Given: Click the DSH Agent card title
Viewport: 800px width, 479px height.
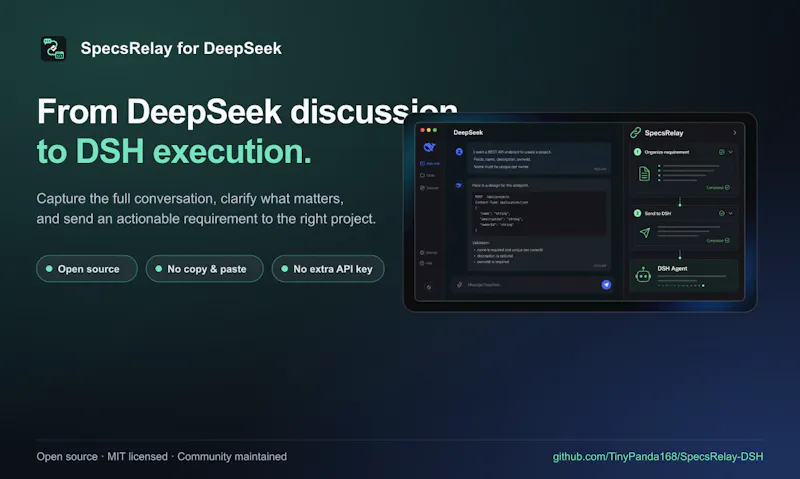Looking at the screenshot, I should [x=672, y=268].
